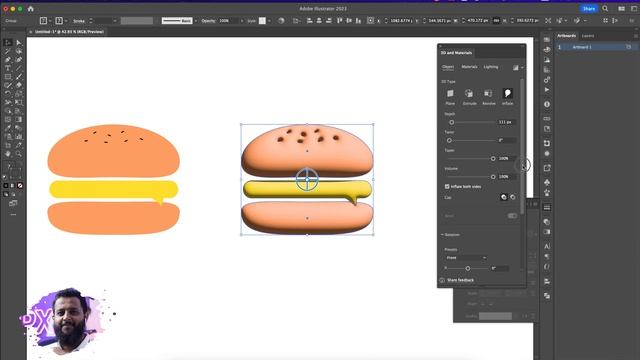Select the Magic Wand tool
Image resolution: width=640 pixels, height=360 pixels.
[x=8, y=51]
